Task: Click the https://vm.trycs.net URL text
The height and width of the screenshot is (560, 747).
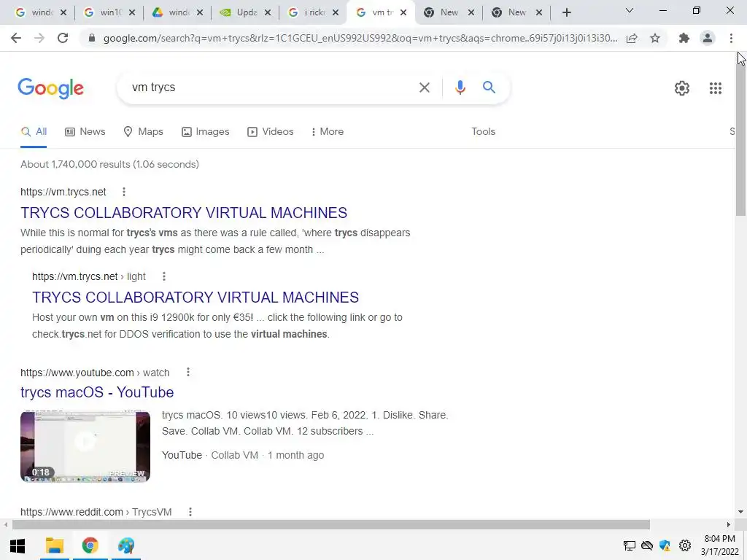Action: tap(63, 192)
